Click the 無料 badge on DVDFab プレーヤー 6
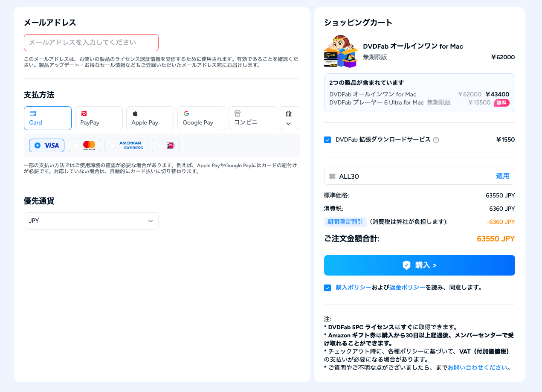 pyautogui.click(x=501, y=103)
